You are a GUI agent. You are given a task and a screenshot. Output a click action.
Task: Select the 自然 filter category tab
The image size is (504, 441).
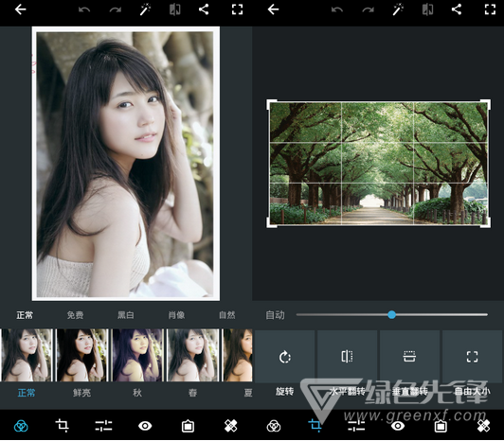(x=227, y=315)
